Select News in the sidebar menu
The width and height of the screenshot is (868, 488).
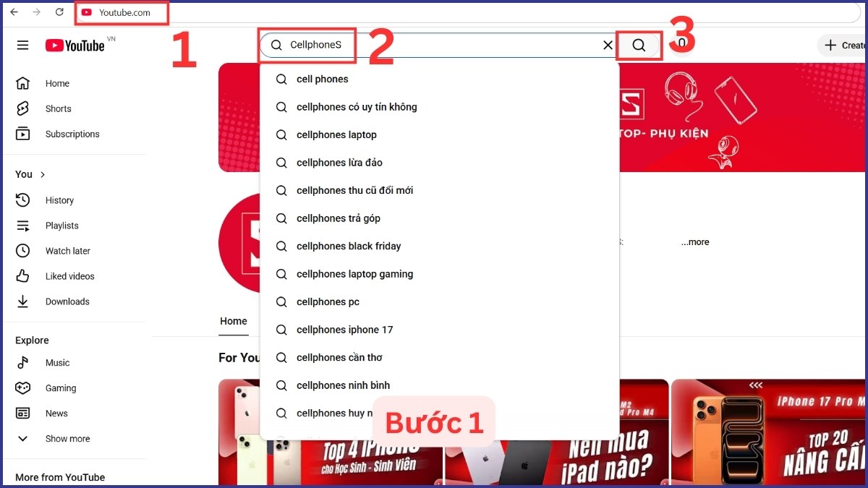click(x=56, y=414)
